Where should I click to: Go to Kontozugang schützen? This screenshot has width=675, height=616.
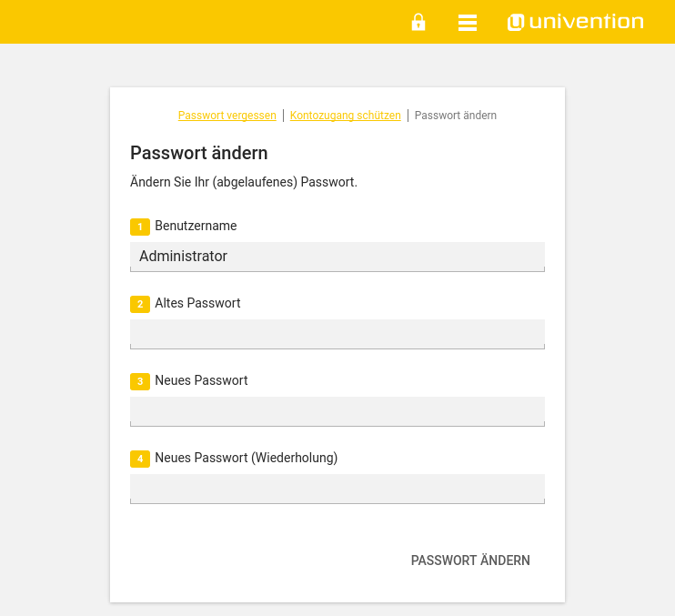point(345,116)
